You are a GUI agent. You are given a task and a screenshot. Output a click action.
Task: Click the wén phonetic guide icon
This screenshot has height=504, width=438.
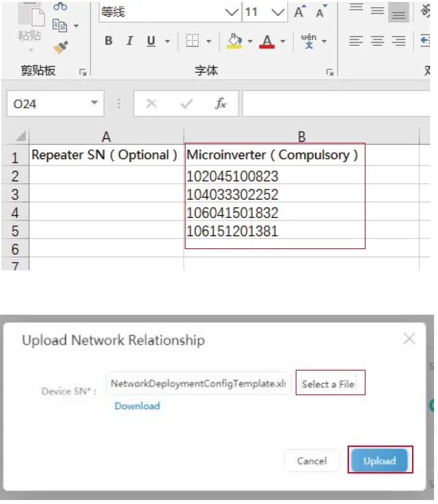tap(308, 41)
